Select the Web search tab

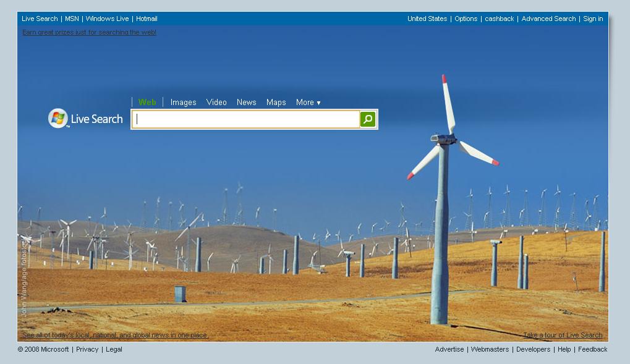147,102
